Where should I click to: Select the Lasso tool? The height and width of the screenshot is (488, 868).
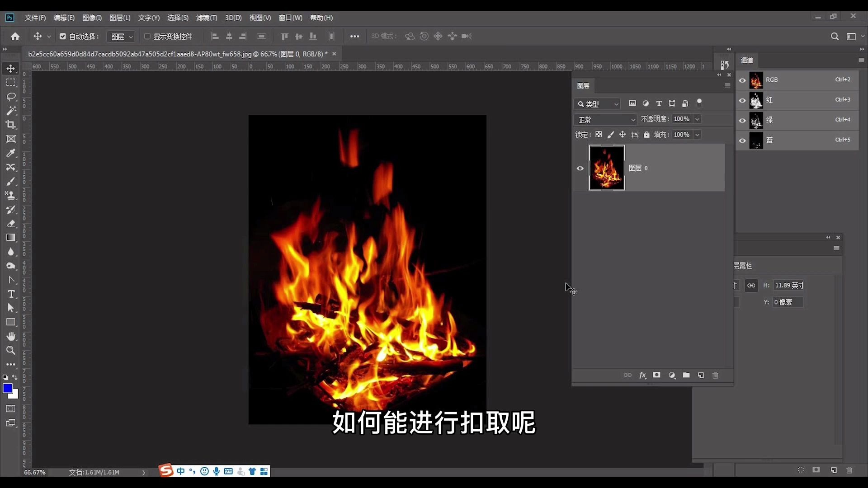[x=11, y=96]
